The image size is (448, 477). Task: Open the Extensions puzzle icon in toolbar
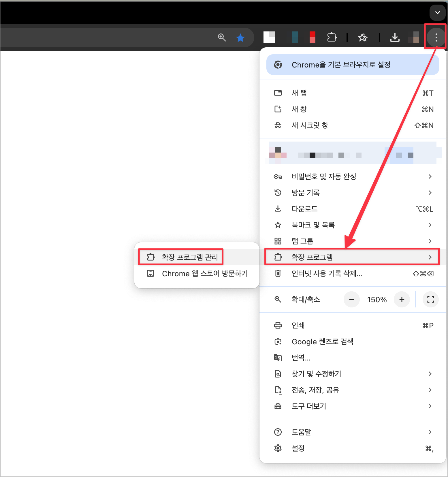click(x=332, y=37)
